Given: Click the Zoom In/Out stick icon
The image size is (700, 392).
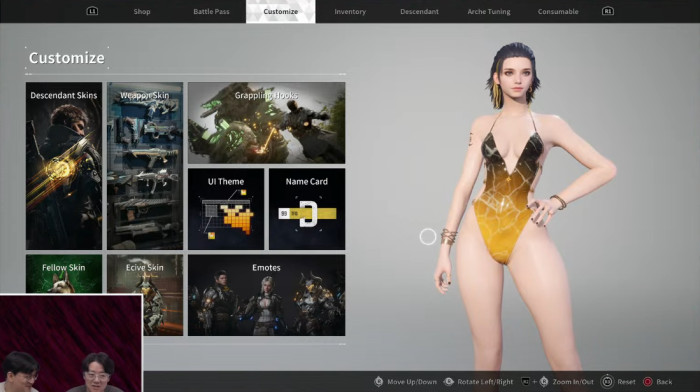Looking at the screenshot, I should pos(544,382).
